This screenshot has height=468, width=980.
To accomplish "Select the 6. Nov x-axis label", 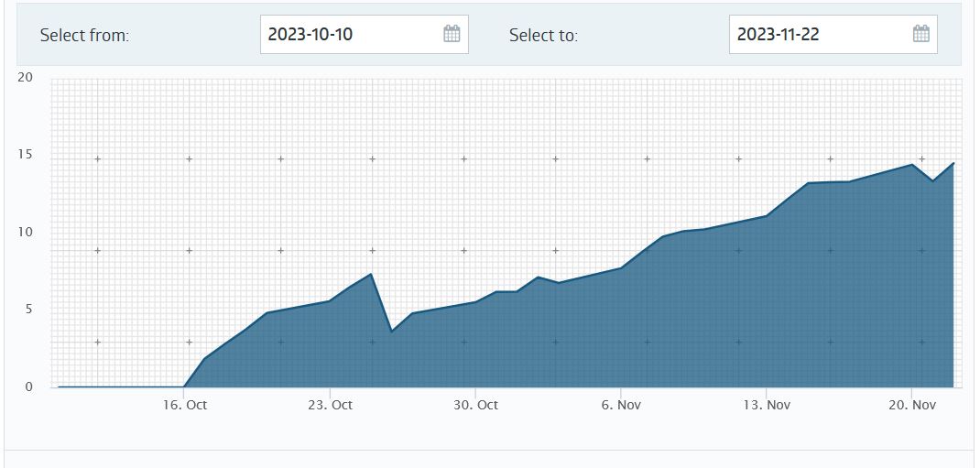I will click(621, 405).
